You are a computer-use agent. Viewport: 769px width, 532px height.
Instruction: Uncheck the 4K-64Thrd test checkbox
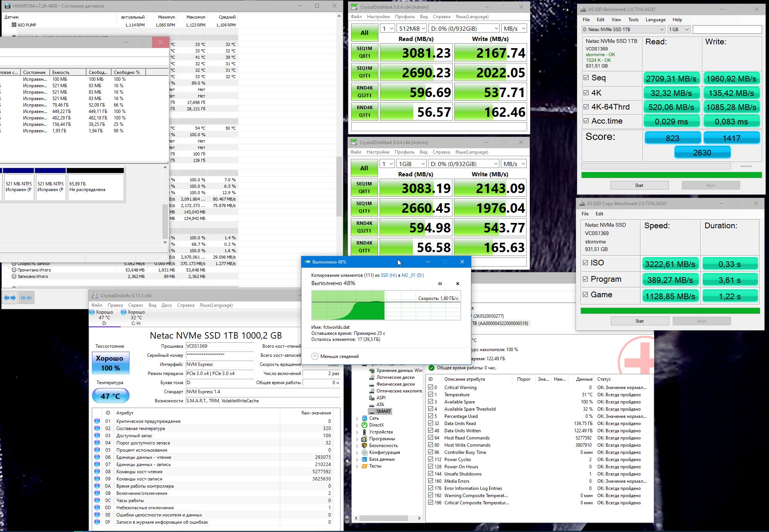click(586, 107)
